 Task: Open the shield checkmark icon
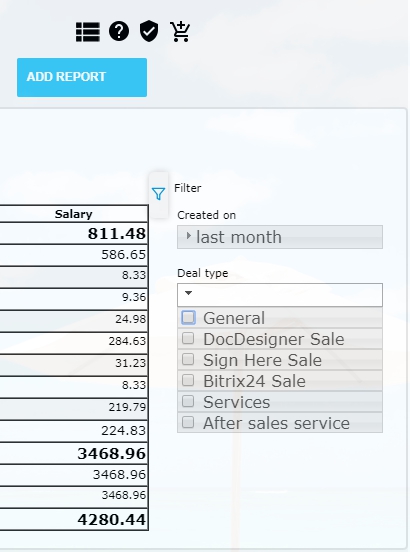pos(149,31)
